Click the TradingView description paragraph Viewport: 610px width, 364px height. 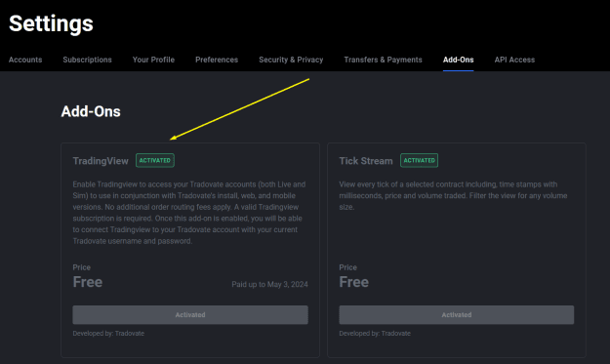point(189,213)
